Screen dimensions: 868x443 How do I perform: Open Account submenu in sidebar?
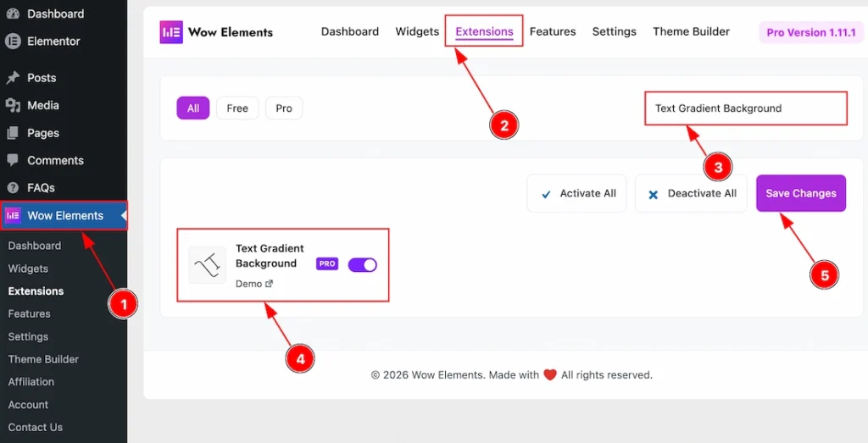(28, 404)
